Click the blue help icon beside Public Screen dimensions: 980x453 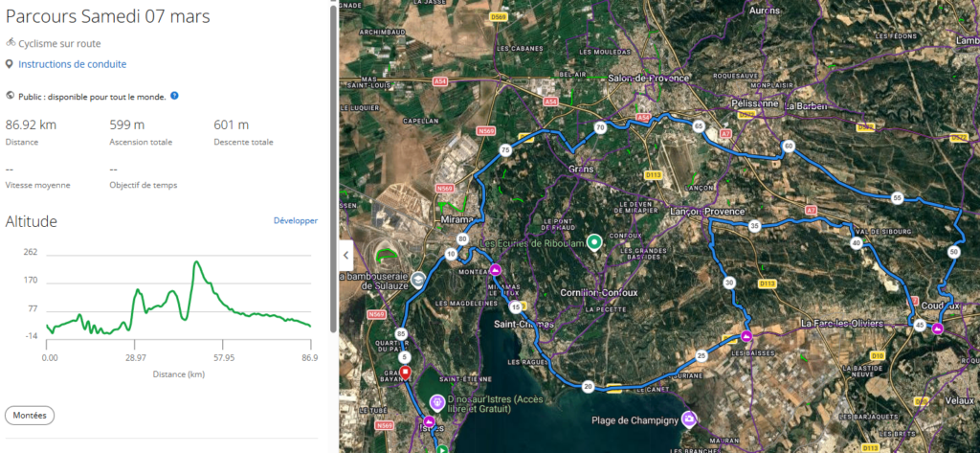tap(175, 96)
